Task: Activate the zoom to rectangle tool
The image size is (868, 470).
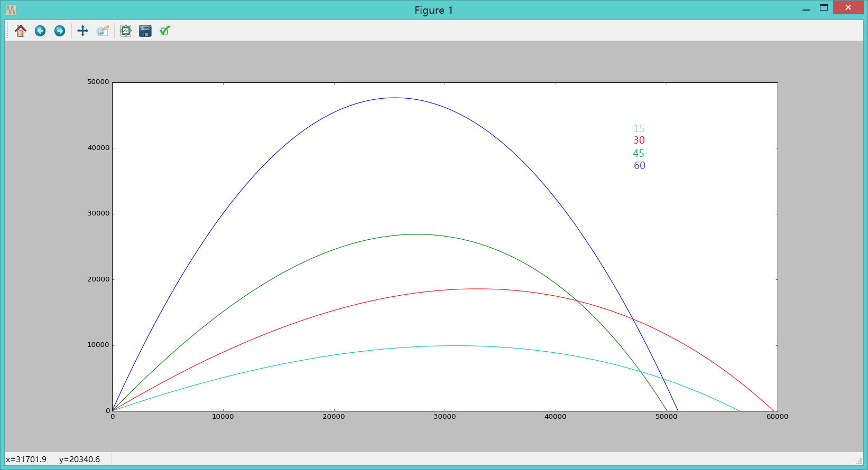Action: (x=103, y=31)
